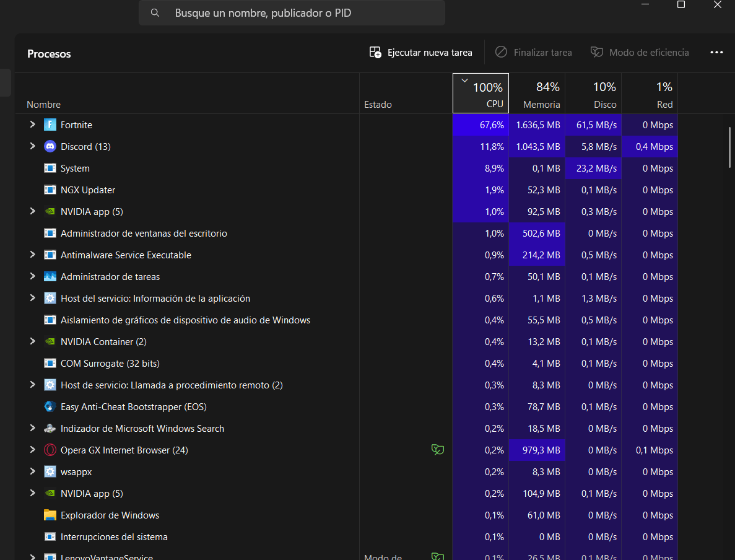Screen dimensions: 735x560
Task: Expand Indizador de Microsoft Windows Search
Action: coord(32,427)
